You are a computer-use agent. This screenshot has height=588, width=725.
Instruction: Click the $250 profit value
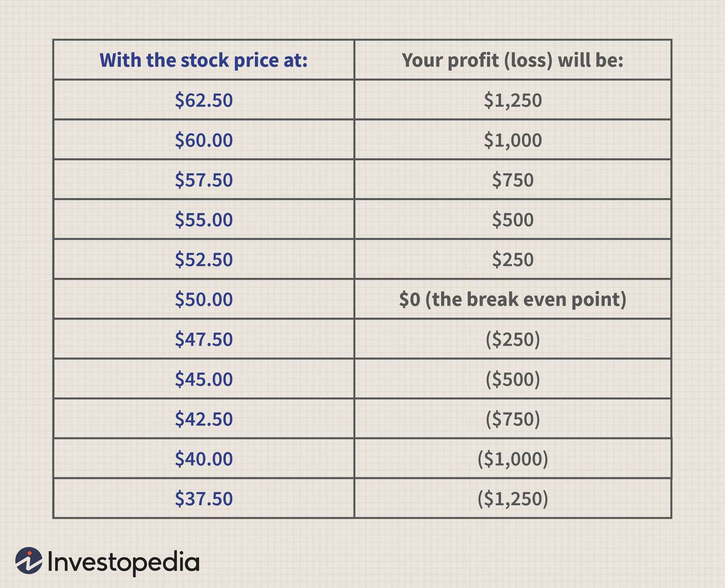[x=513, y=259]
